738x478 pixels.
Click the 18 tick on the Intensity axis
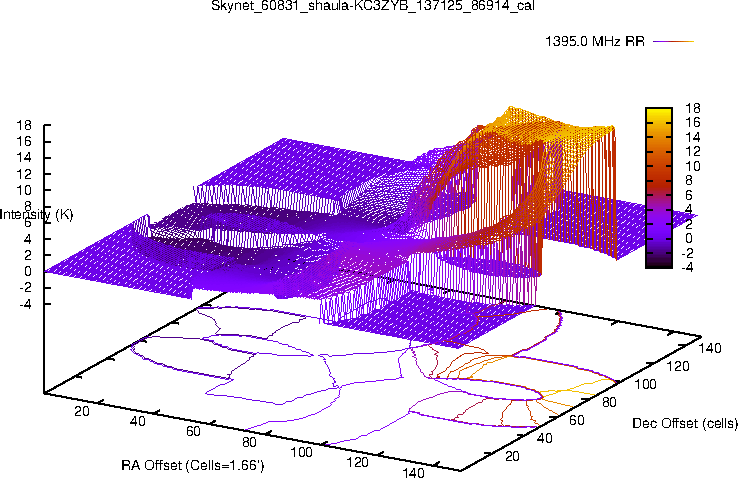[x=25, y=126]
